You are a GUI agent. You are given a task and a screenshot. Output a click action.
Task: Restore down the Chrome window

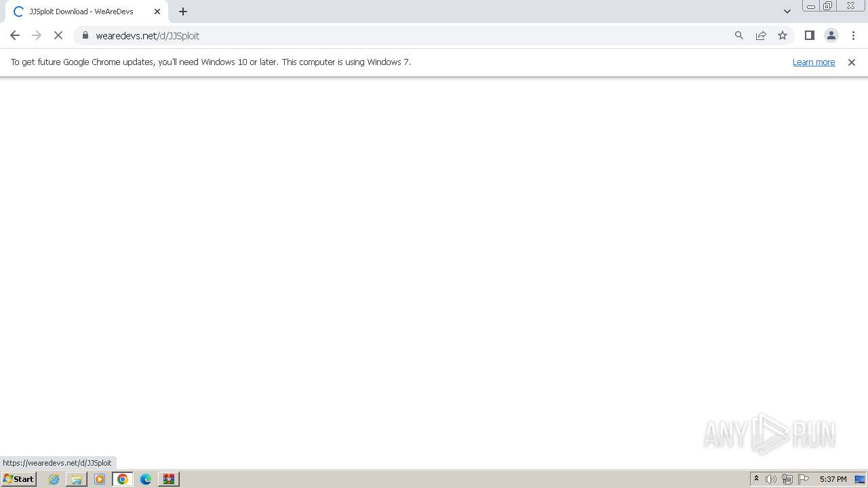click(828, 6)
